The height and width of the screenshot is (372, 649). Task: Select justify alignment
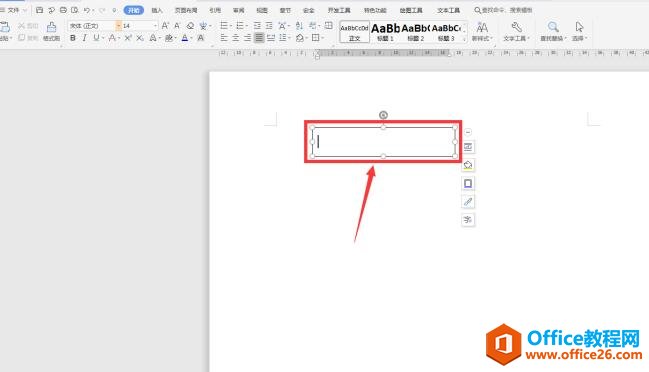point(259,38)
